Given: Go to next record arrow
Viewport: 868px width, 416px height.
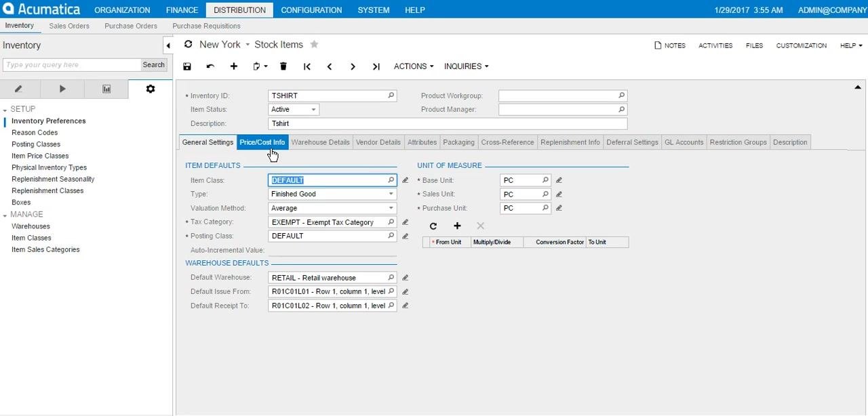Looking at the screenshot, I should [353, 66].
